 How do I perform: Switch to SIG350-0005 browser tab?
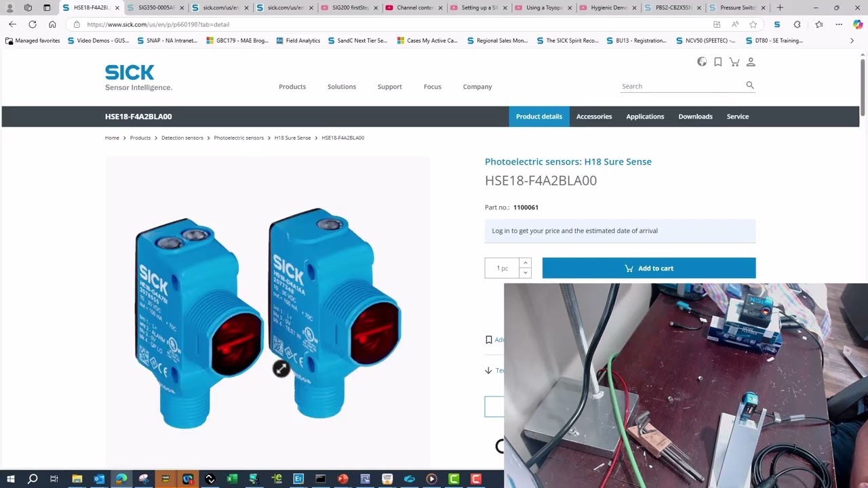[157, 7]
